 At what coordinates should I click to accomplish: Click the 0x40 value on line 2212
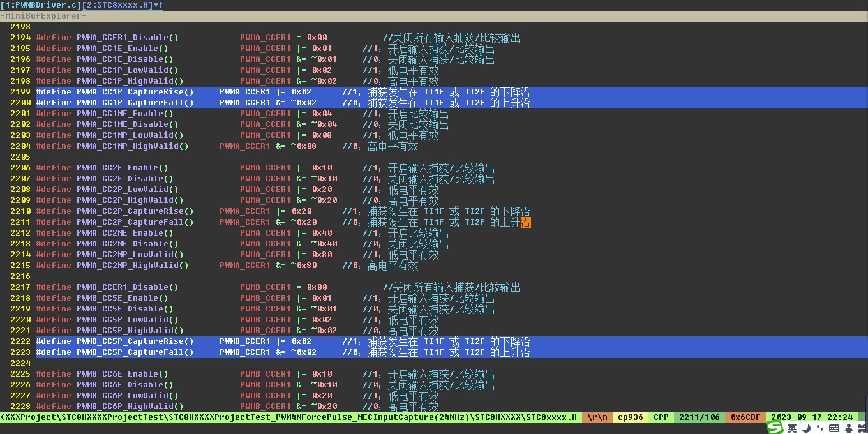pos(322,233)
